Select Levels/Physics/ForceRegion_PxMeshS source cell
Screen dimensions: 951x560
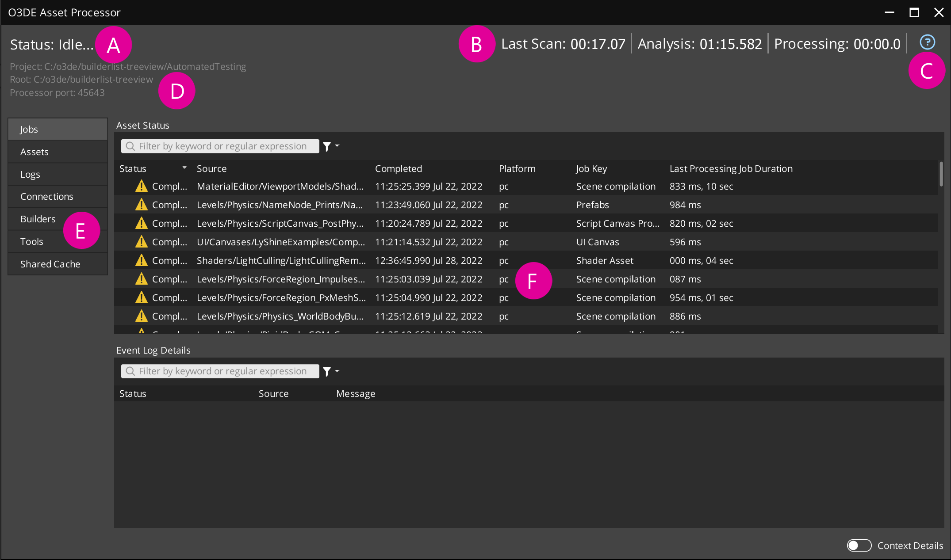click(x=281, y=297)
